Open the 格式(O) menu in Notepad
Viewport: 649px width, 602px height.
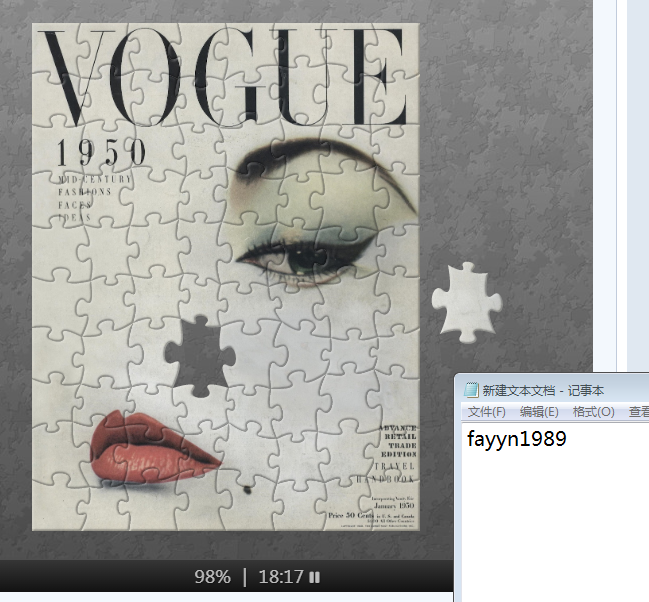click(593, 412)
